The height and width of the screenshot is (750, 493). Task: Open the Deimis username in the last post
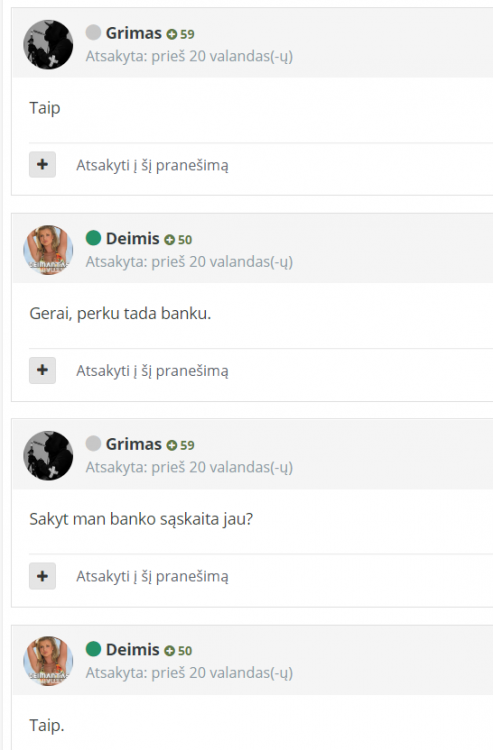click(132, 650)
